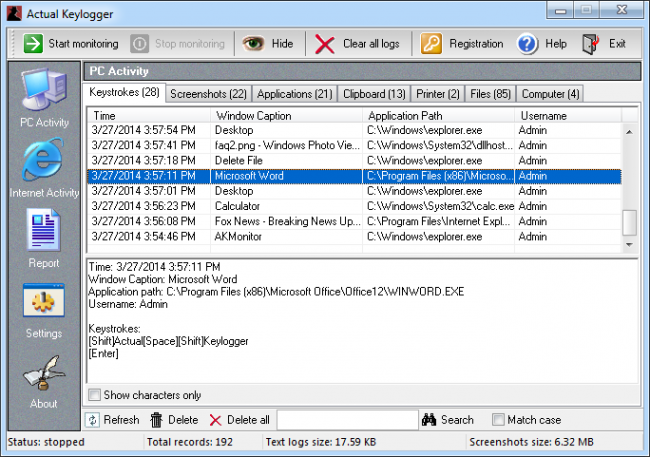The width and height of the screenshot is (650, 457).
Task: Click the trash can Delete icon
Action: coord(156,420)
